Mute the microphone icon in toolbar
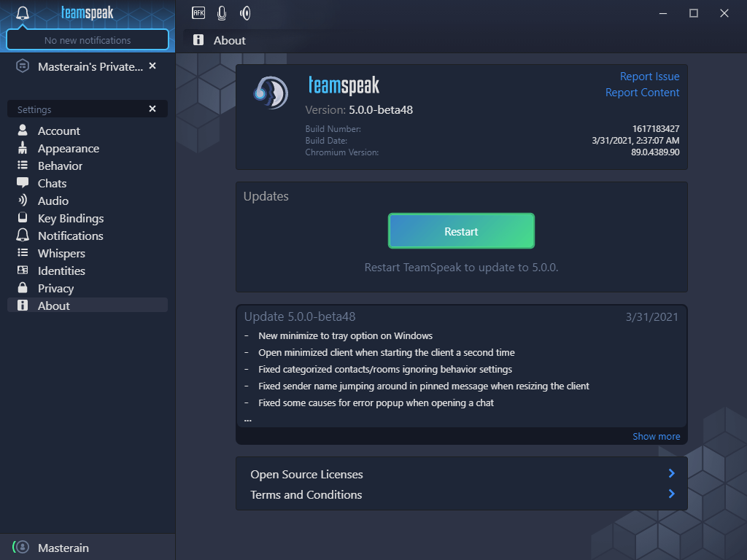The height and width of the screenshot is (560, 747). pos(222,12)
